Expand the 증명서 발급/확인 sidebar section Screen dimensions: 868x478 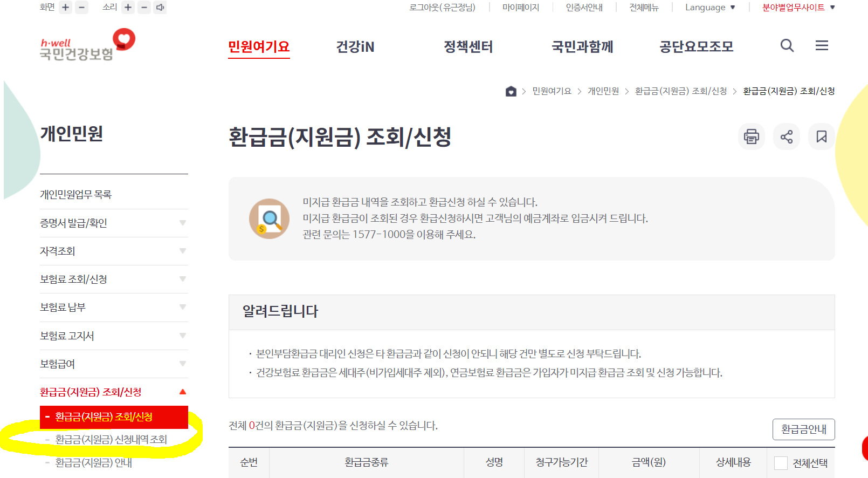(x=114, y=223)
